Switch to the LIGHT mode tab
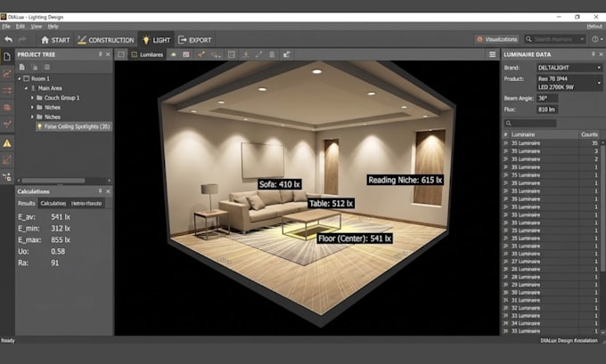Screen dimensions: 606x364 point(156,40)
